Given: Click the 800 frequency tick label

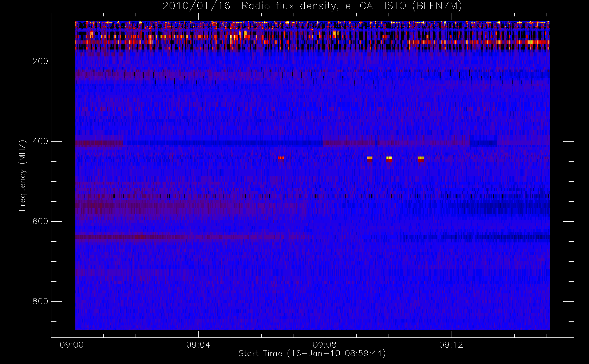Looking at the screenshot, I should point(40,301).
